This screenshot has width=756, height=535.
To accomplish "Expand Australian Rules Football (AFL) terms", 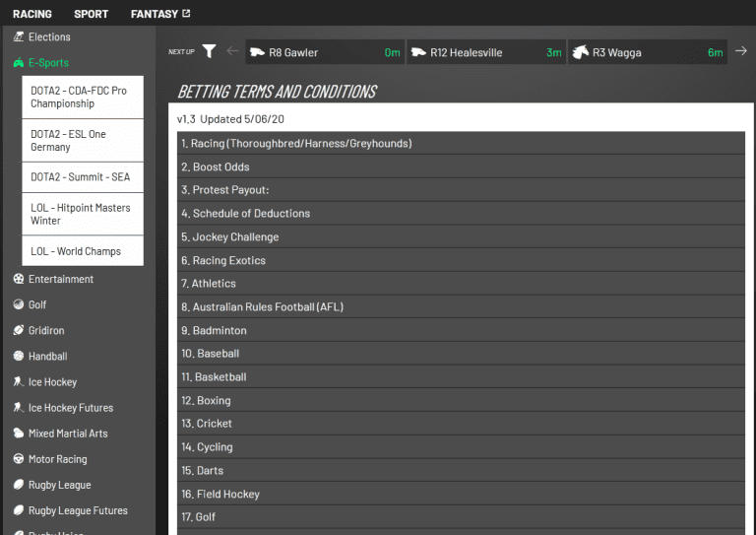I will (x=461, y=307).
